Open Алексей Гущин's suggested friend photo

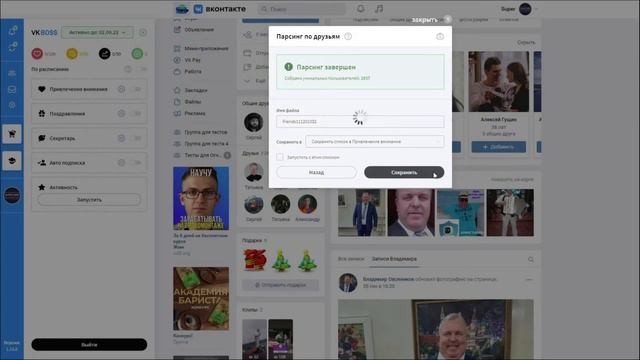[498, 82]
